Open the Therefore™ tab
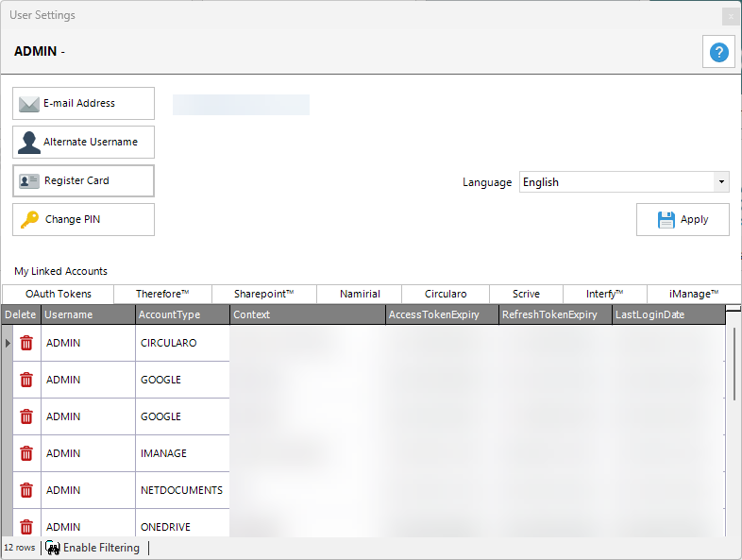 coord(162,294)
